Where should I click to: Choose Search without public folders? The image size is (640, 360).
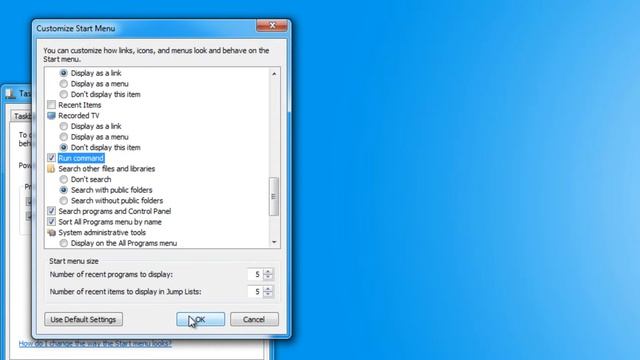pyautogui.click(x=64, y=200)
